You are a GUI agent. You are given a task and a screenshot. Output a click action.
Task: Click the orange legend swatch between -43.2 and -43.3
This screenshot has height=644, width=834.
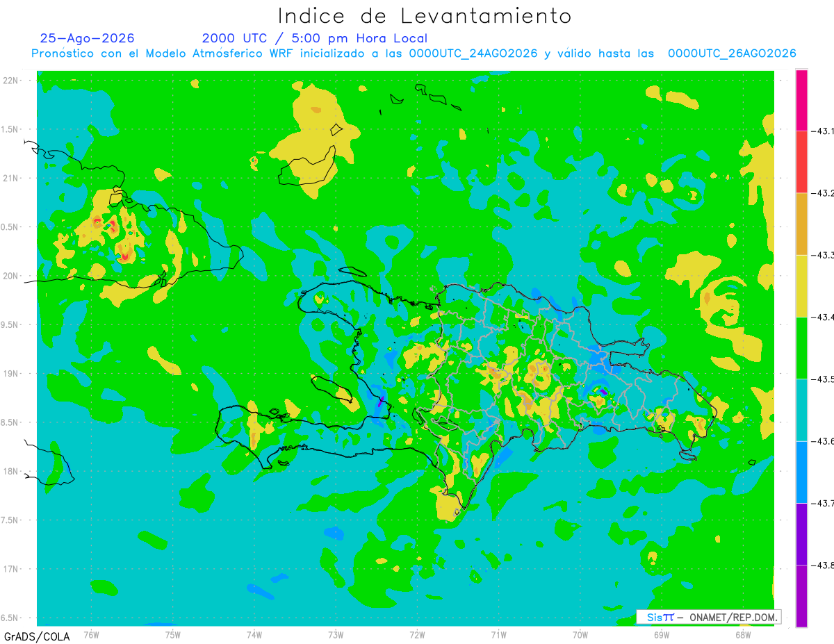click(801, 224)
